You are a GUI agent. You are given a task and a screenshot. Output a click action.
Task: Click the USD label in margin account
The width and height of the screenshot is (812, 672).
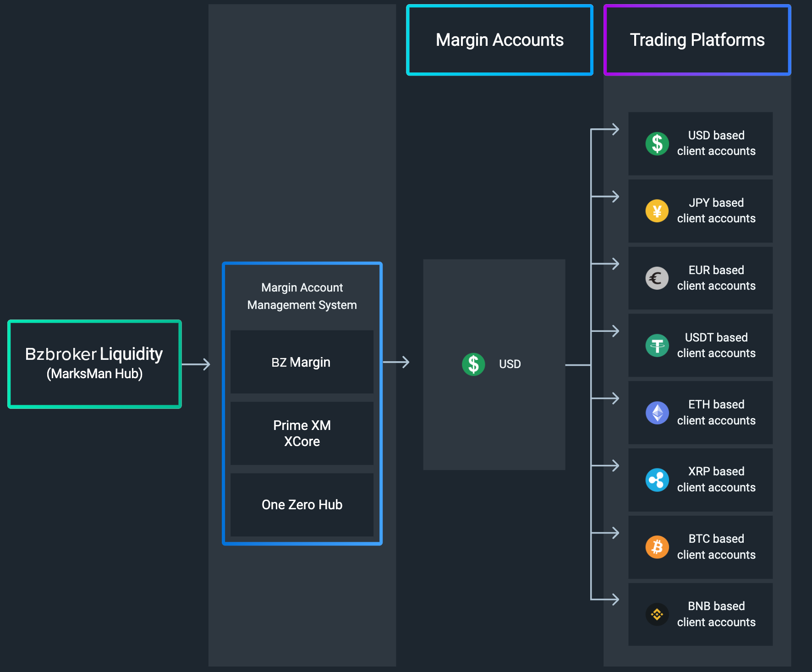[510, 364]
